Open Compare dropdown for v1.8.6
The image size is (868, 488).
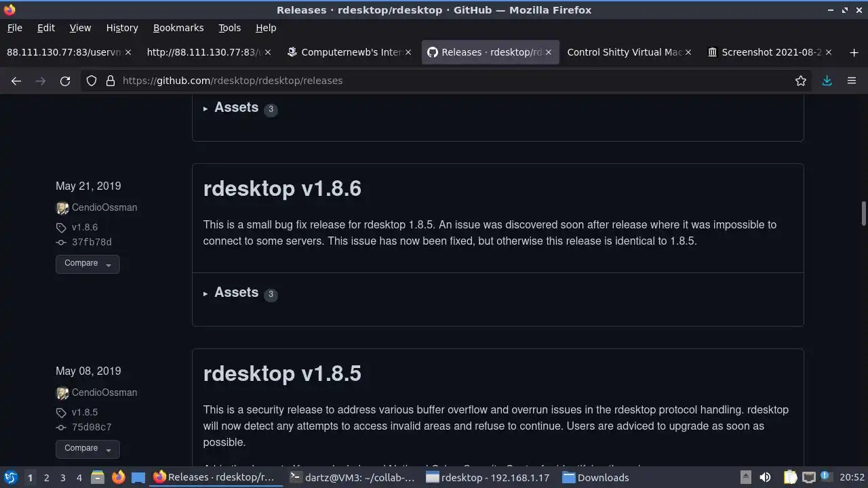click(x=87, y=264)
